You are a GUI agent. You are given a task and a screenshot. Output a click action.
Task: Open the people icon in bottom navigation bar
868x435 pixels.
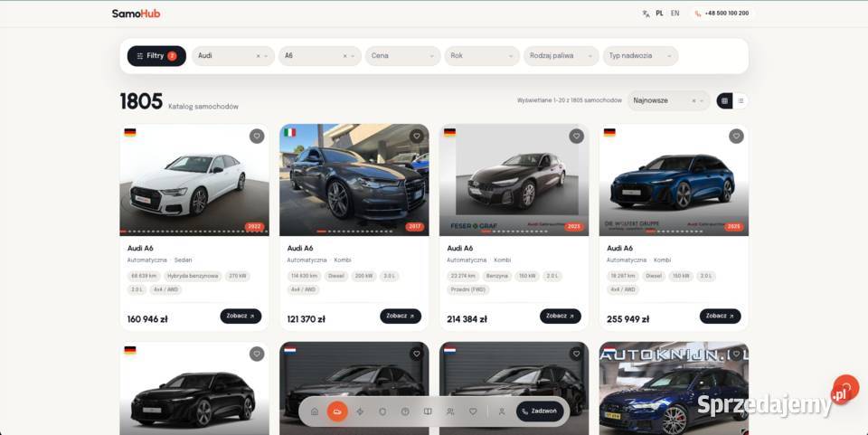450,411
